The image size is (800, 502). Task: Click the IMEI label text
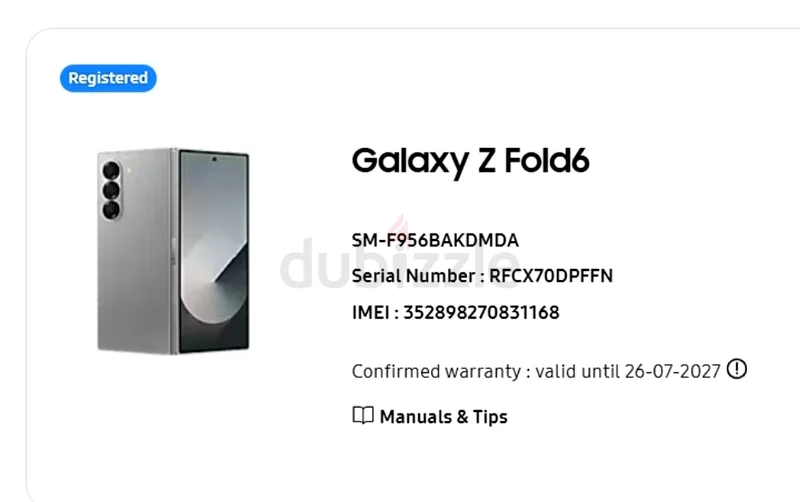click(371, 313)
